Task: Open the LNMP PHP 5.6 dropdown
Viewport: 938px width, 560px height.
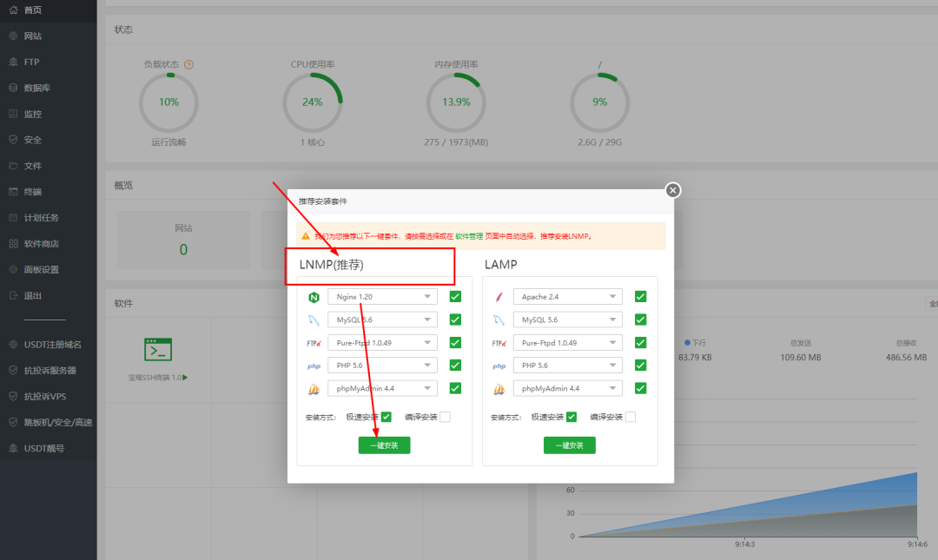Action: pos(382,365)
